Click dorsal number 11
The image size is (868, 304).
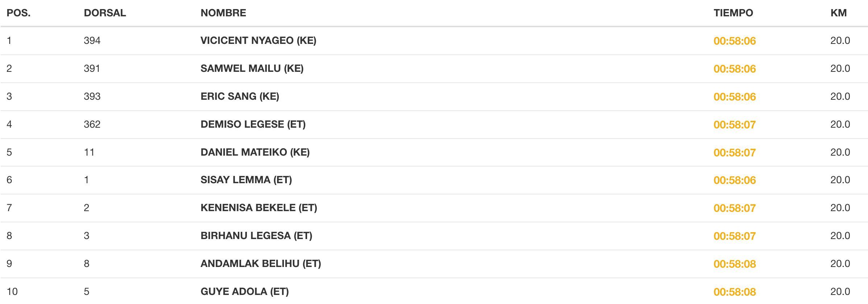click(x=89, y=152)
